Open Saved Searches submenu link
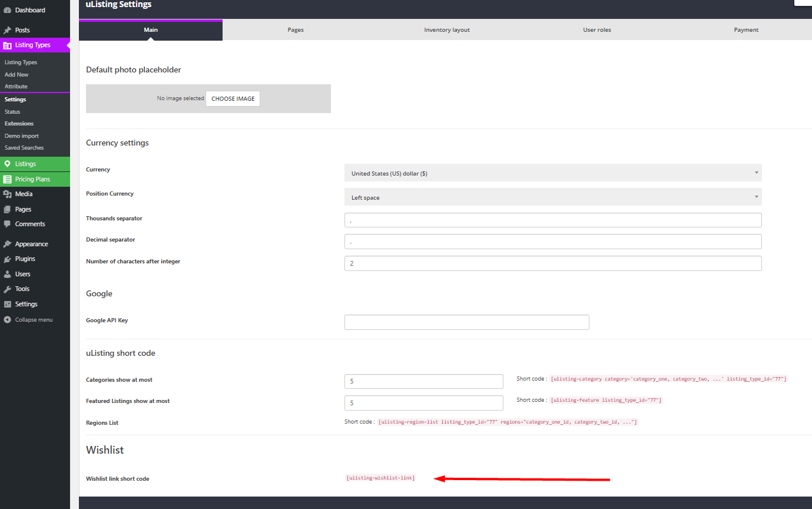Image resolution: width=812 pixels, height=509 pixels. [24, 148]
